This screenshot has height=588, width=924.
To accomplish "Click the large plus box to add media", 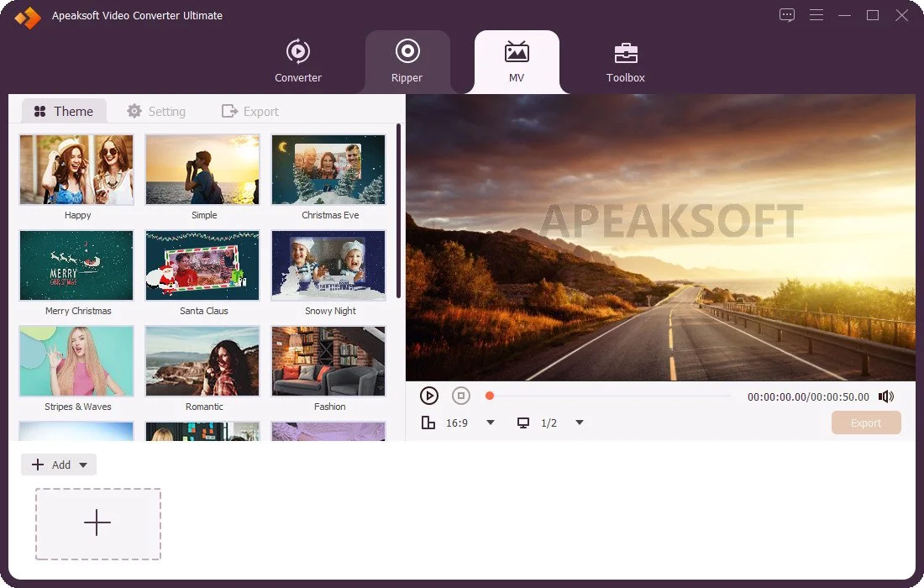I will tap(97, 524).
